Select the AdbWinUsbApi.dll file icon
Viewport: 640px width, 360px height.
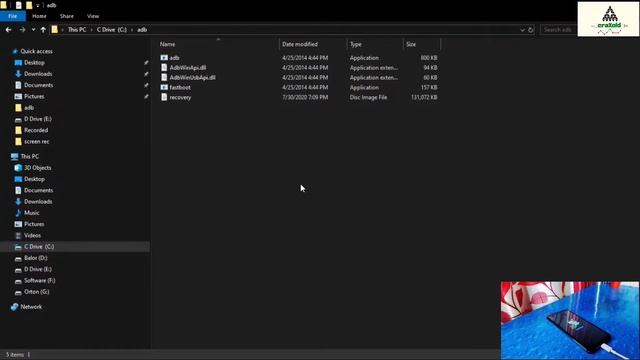tap(164, 77)
